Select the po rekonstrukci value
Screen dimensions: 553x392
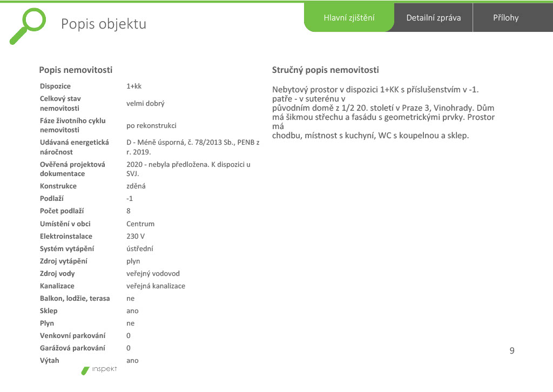coord(151,126)
